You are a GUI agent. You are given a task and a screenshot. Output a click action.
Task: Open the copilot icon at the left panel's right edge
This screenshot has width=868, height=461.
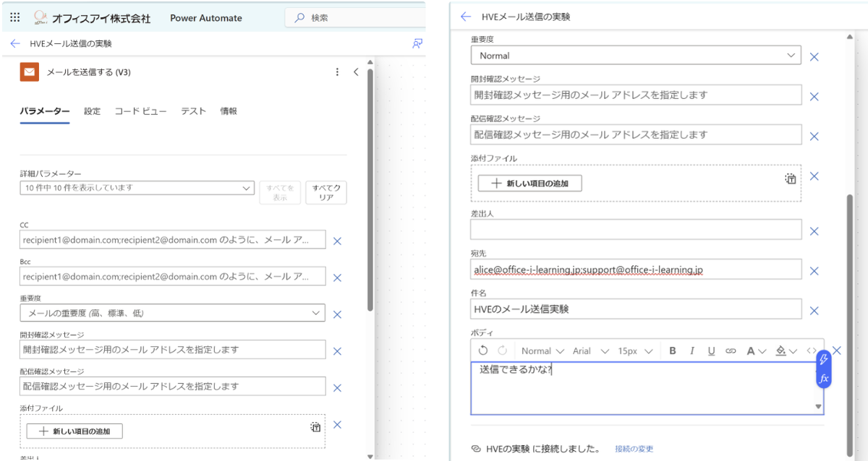[x=417, y=43]
